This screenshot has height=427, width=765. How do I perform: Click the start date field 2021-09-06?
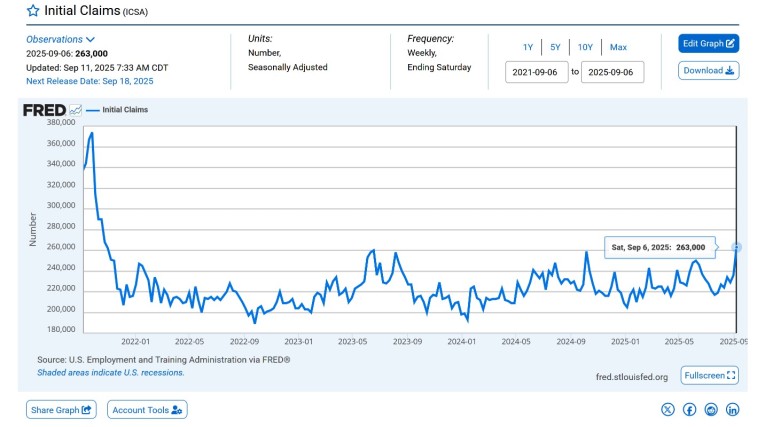pos(538,72)
